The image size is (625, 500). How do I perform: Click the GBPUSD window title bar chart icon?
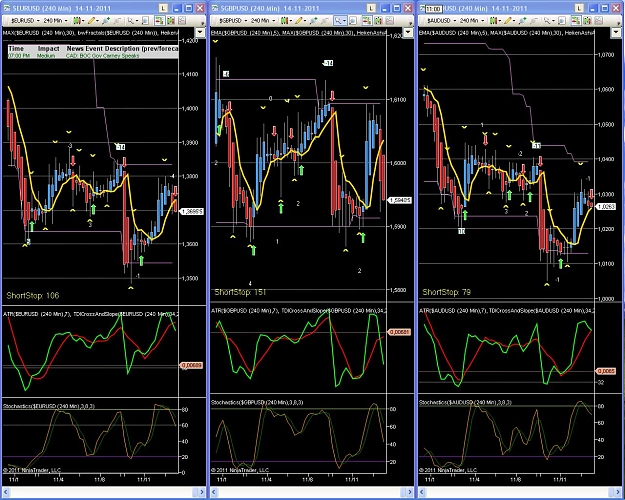215,8
